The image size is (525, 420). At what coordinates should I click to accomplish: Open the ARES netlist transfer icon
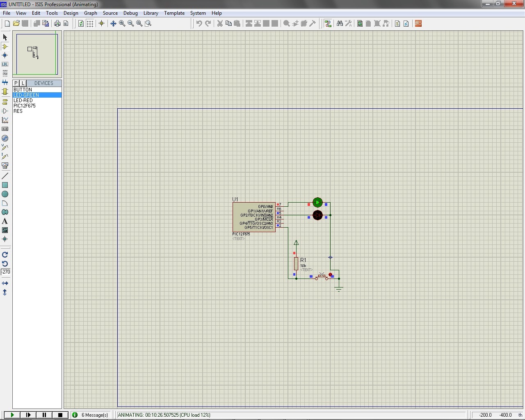[x=418, y=24]
